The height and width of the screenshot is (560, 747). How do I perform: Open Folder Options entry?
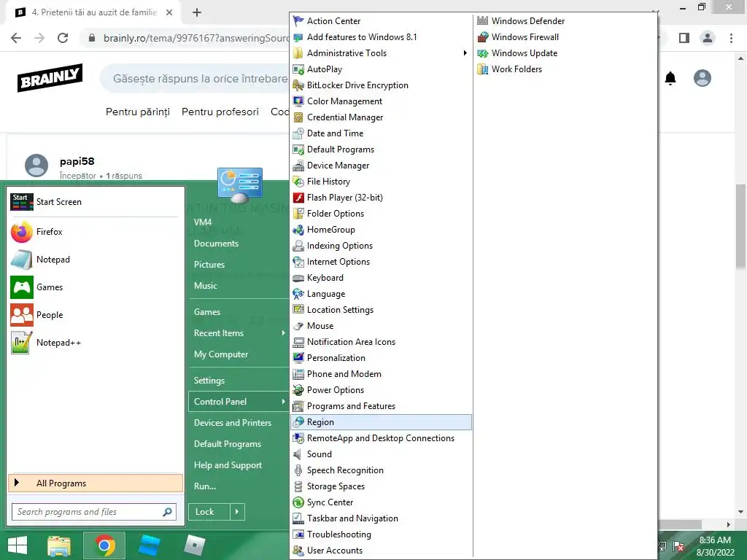[x=381, y=214]
